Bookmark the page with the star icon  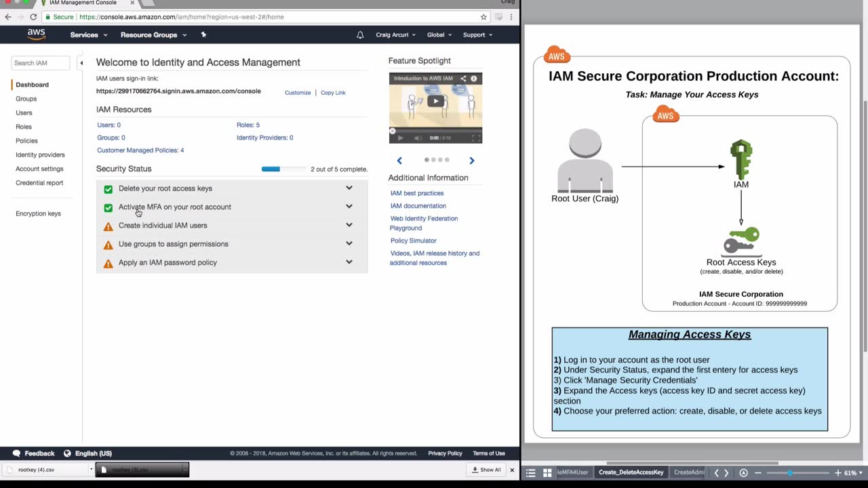point(484,17)
